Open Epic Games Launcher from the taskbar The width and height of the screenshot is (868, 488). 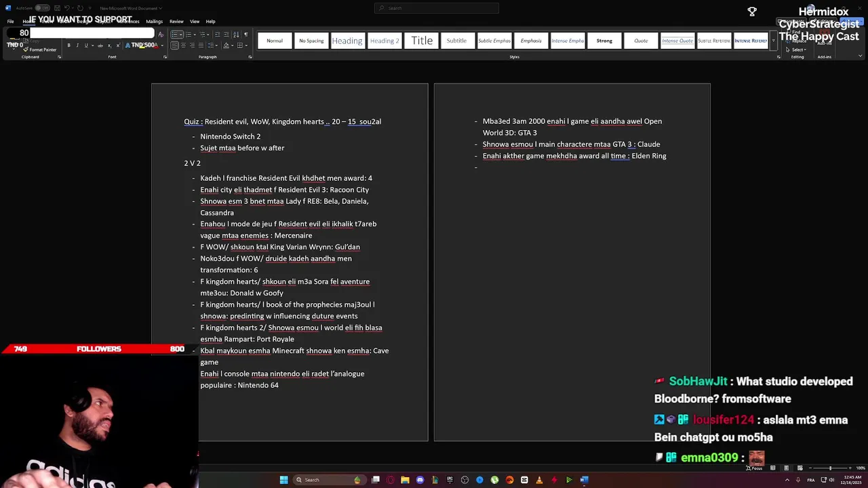pyautogui.click(x=450, y=480)
